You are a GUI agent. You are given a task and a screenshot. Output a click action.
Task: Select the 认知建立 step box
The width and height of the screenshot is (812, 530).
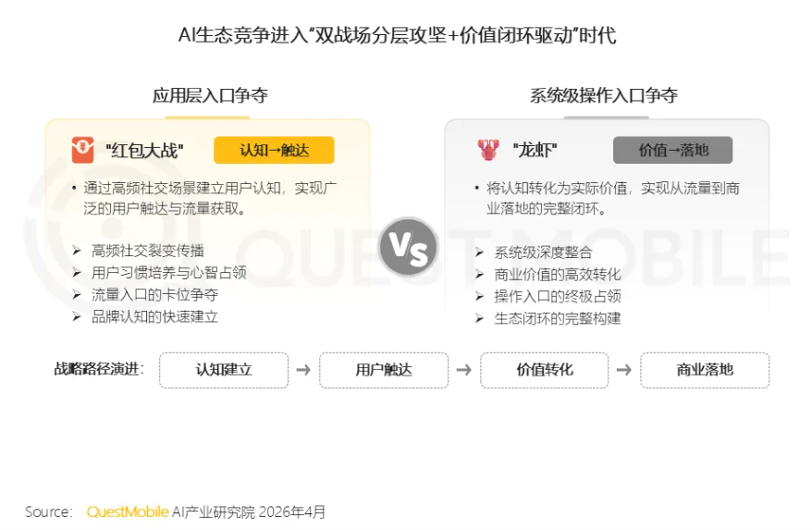(x=224, y=370)
